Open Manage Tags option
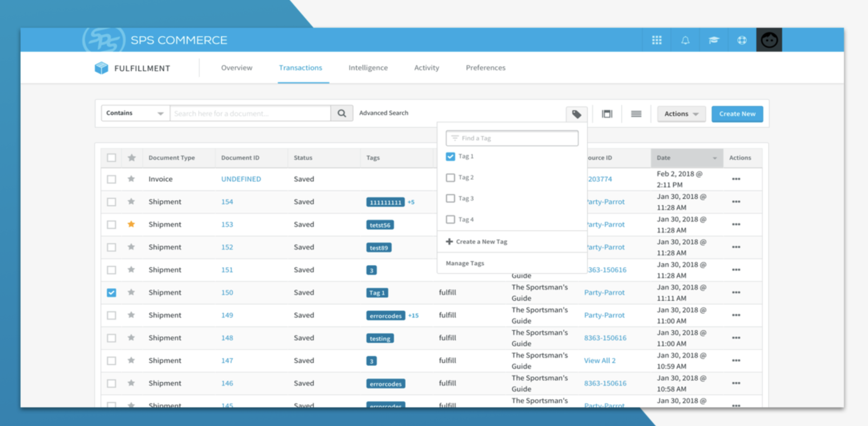The width and height of the screenshot is (868, 426). (x=465, y=263)
